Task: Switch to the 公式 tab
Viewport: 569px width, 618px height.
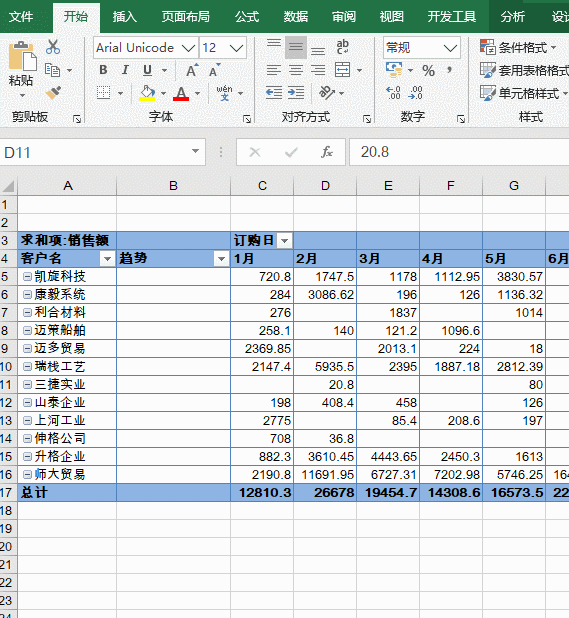Action: point(247,17)
